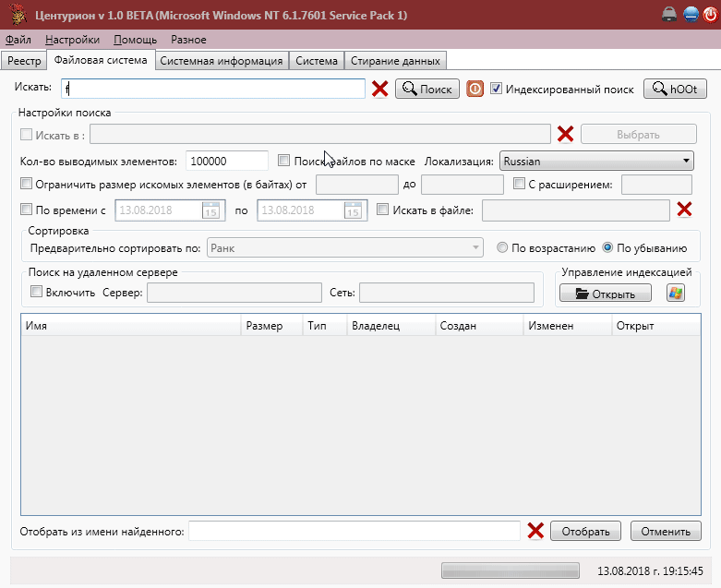
Task: Click the Отобрать из имени найденного field
Action: (354, 531)
